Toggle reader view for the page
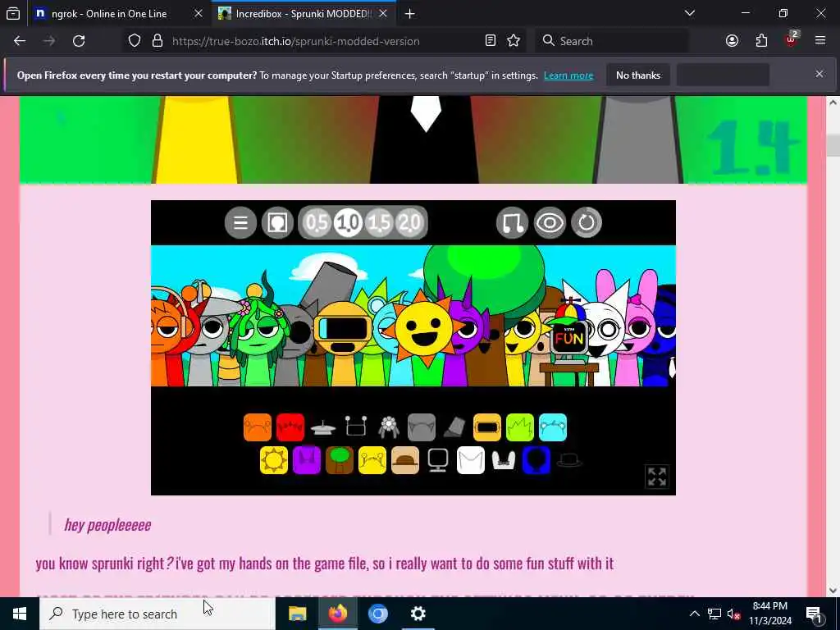The height and width of the screenshot is (630, 840). (491, 41)
